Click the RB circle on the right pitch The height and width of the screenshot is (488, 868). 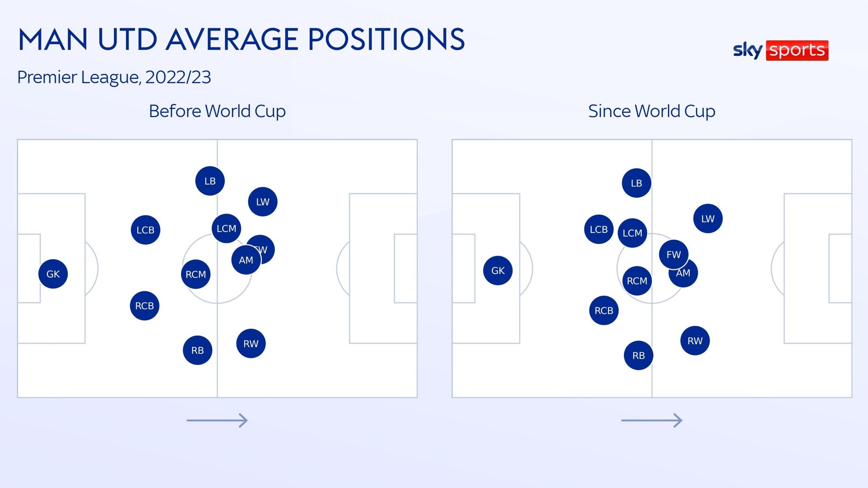(x=638, y=355)
